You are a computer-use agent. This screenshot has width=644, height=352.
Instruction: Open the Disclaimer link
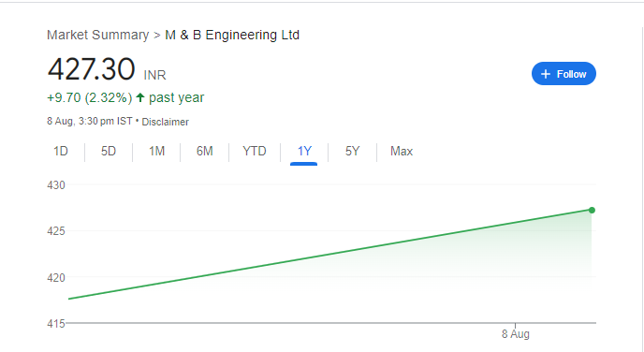(165, 122)
